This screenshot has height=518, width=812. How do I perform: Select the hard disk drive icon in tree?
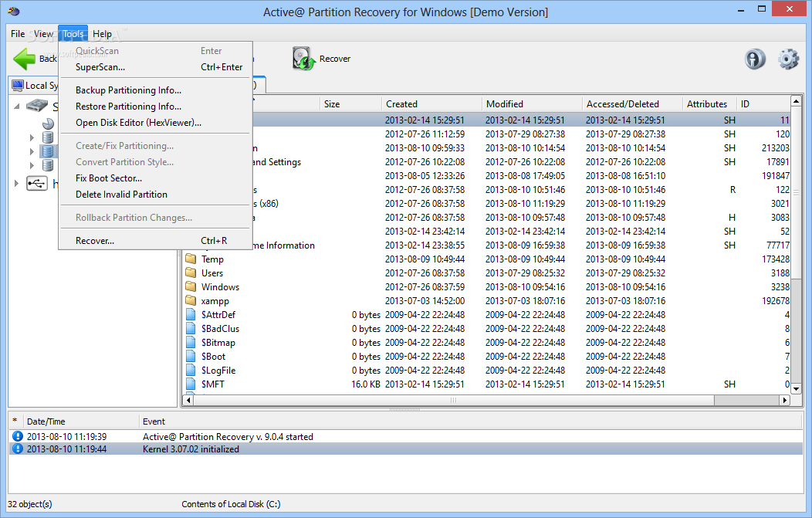point(37,106)
